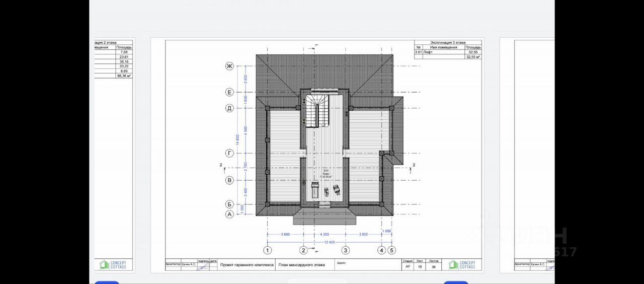Screen dimensions: 644x284
Task: Select axis marker Д
Action: pos(229,108)
